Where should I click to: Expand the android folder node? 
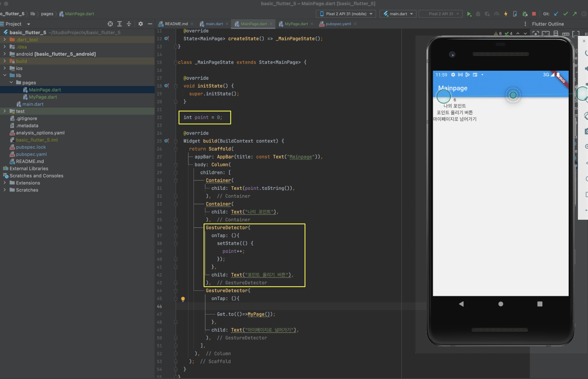(x=5, y=54)
